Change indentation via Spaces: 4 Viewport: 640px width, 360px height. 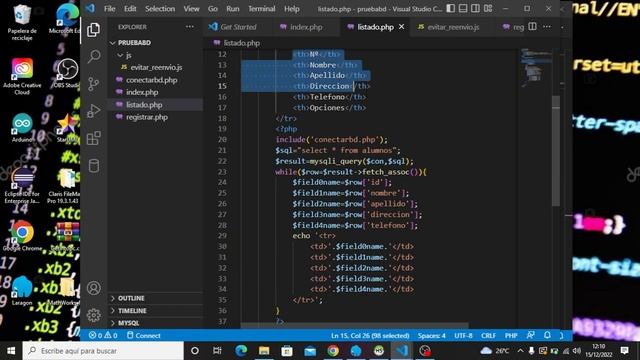(431, 336)
